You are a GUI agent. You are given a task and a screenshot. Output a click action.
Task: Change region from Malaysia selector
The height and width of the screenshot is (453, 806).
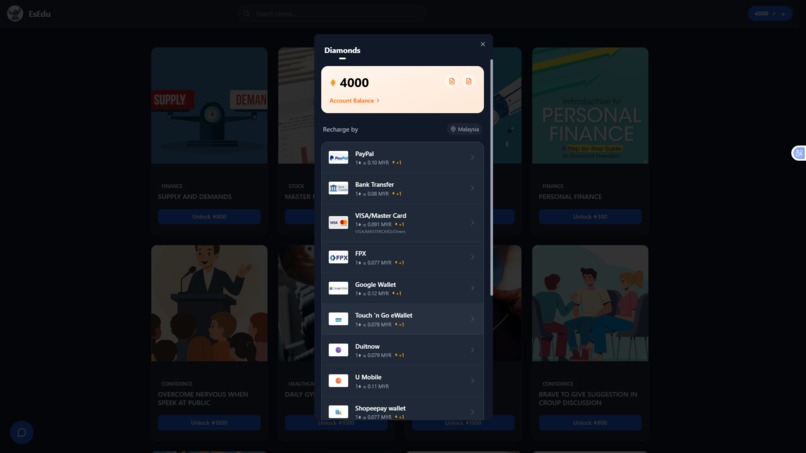point(465,129)
